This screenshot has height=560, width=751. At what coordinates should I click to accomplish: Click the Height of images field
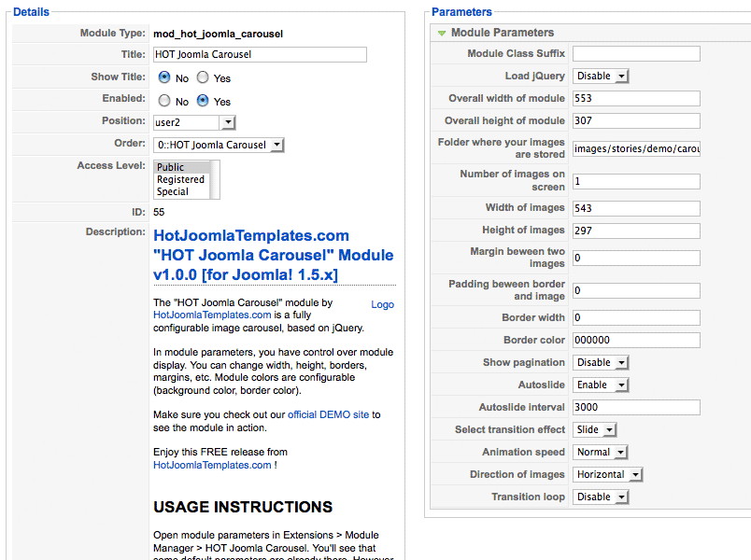[x=636, y=231]
